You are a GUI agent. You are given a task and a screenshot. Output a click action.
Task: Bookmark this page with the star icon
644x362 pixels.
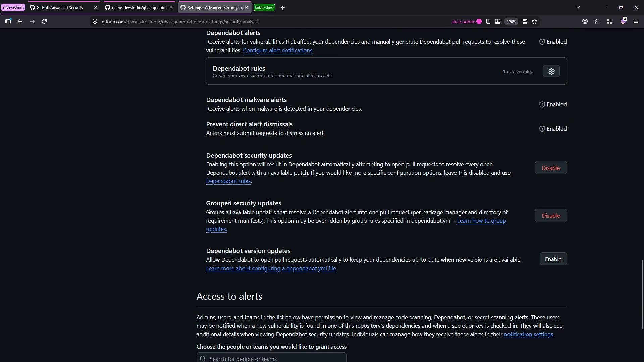pyautogui.click(x=534, y=22)
